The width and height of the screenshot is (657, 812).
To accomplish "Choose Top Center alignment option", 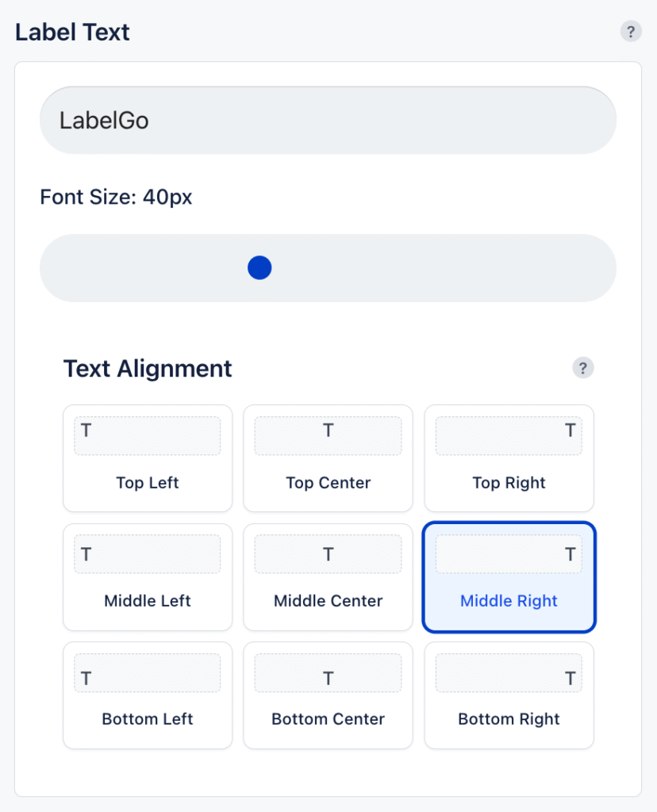I will point(328,458).
